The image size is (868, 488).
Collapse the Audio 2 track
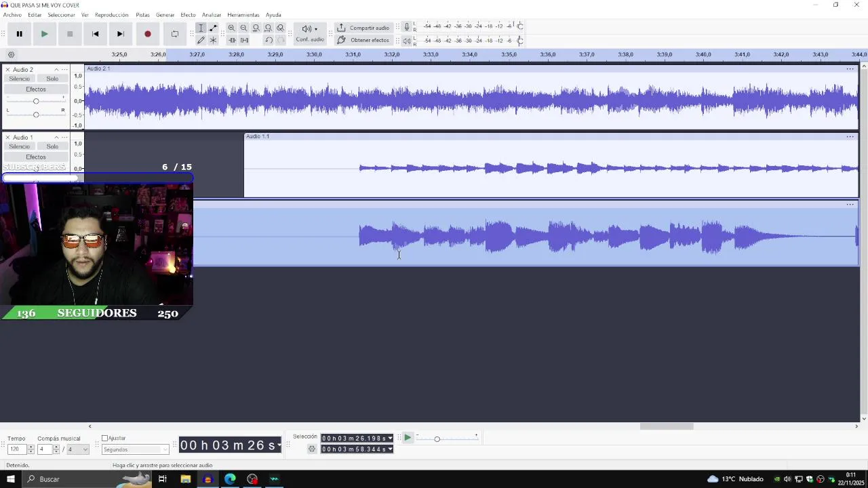(x=56, y=70)
